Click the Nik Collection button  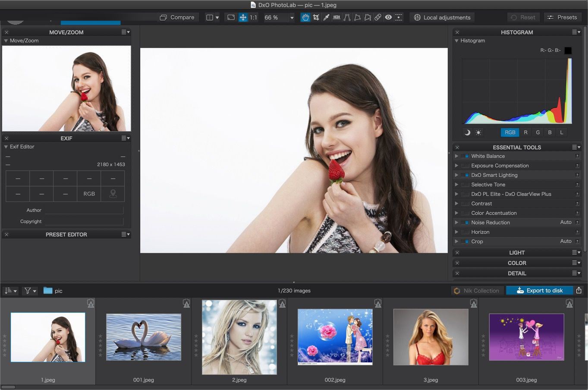[x=477, y=290]
